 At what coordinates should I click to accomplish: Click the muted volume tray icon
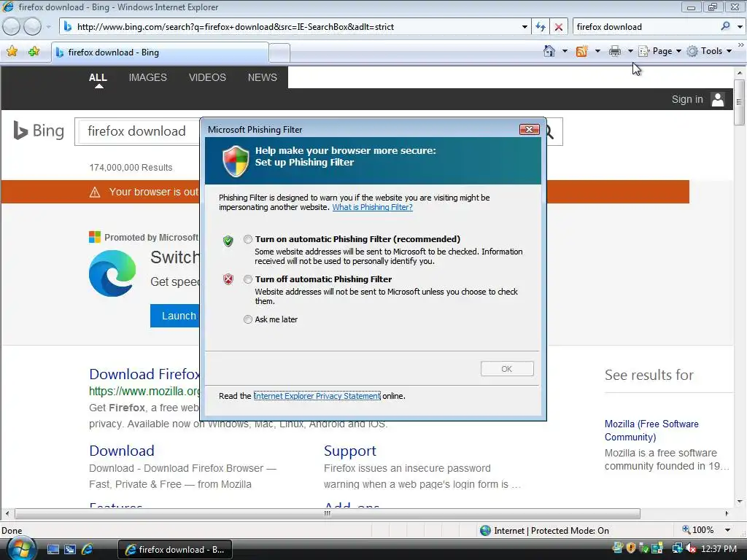(692, 548)
